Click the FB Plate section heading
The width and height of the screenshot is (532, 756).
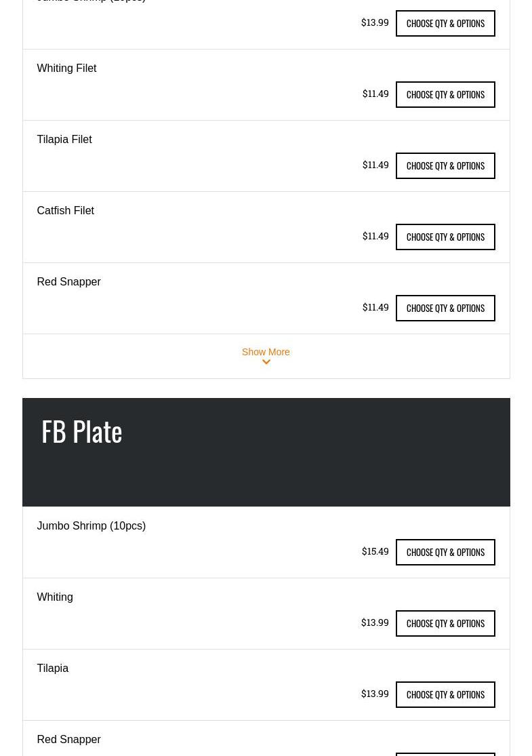[x=81, y=431]
